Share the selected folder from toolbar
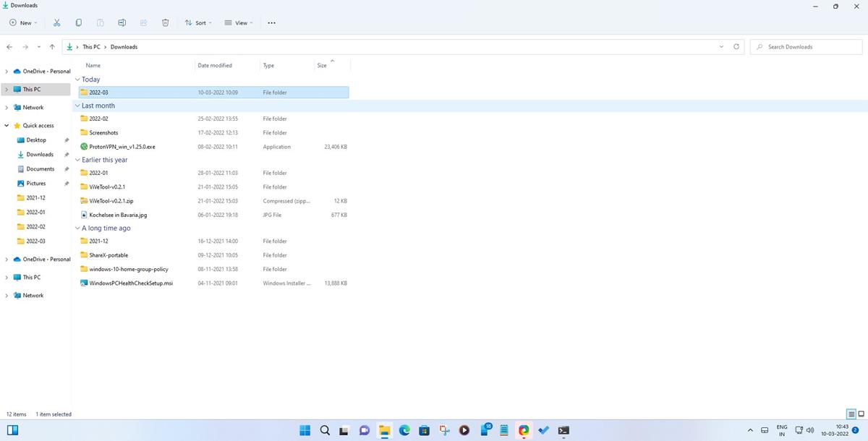 point(143,22)
